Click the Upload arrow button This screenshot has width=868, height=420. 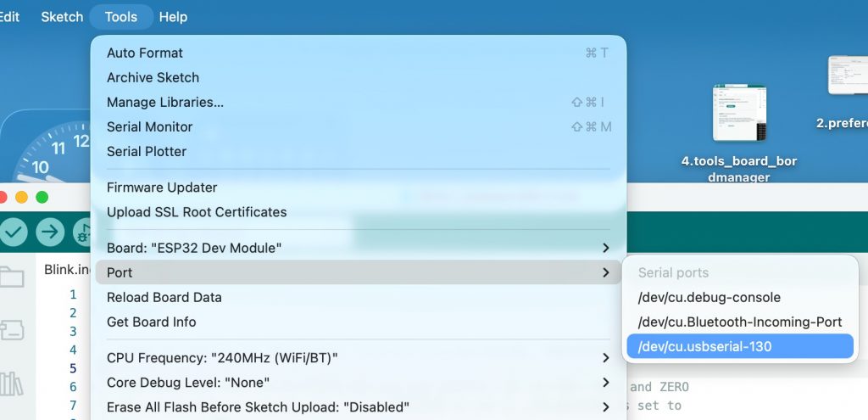(x=50, y=232)
